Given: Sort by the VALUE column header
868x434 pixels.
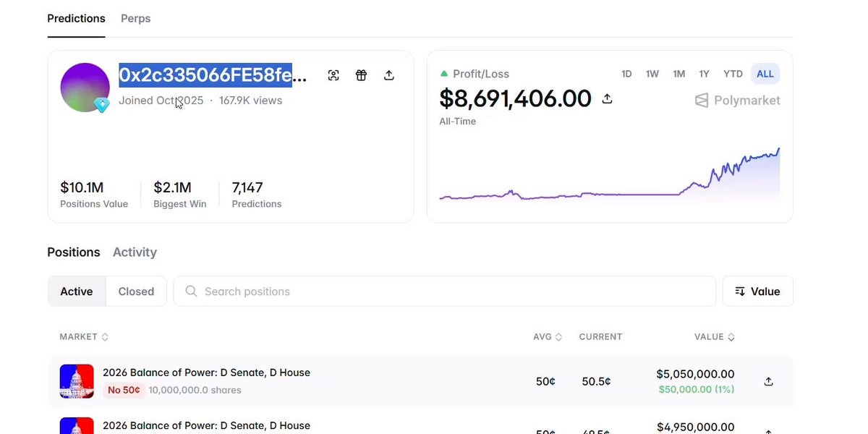Looking at the screenshot, I should click(x=715, y=337).
